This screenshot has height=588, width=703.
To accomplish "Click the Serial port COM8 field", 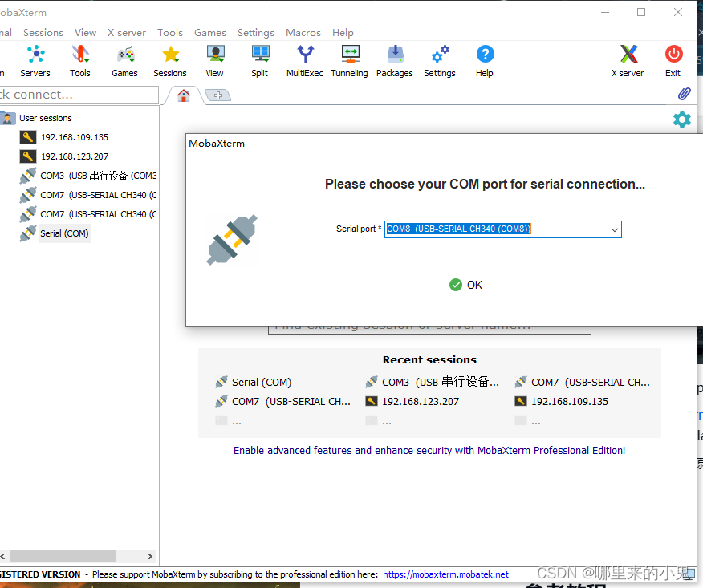I will coord(502,229).
